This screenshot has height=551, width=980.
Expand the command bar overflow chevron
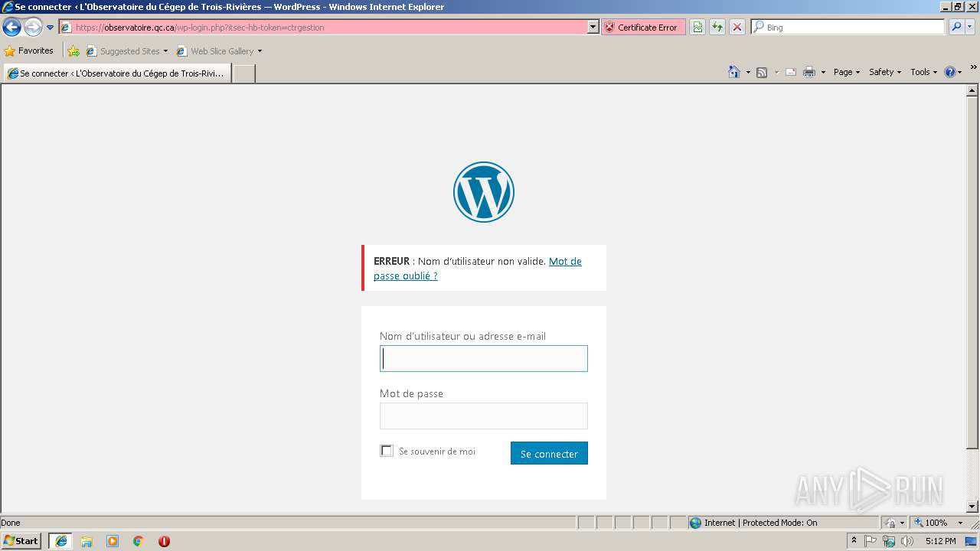click(x=973, y=67)
